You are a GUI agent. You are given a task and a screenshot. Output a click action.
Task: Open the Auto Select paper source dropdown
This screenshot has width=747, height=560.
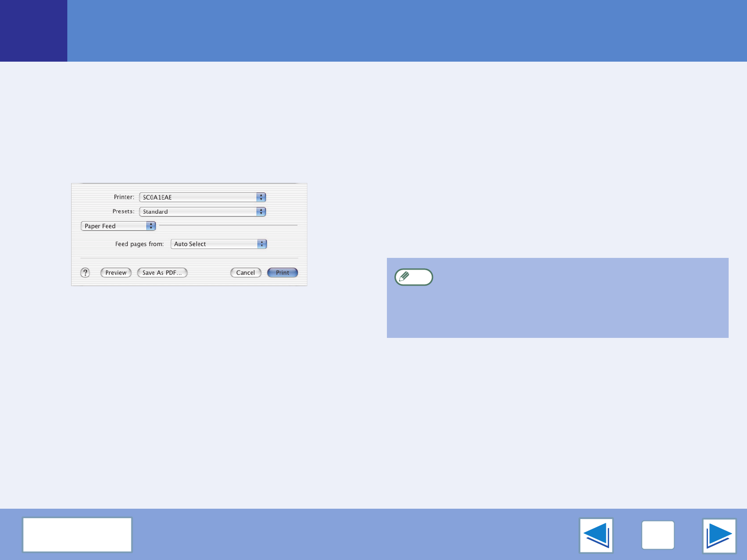219,244
